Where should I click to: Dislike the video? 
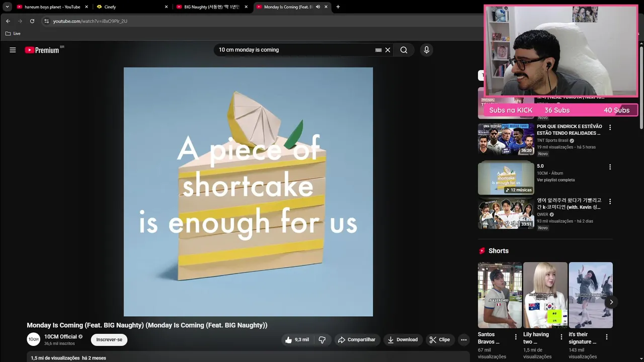322,340
